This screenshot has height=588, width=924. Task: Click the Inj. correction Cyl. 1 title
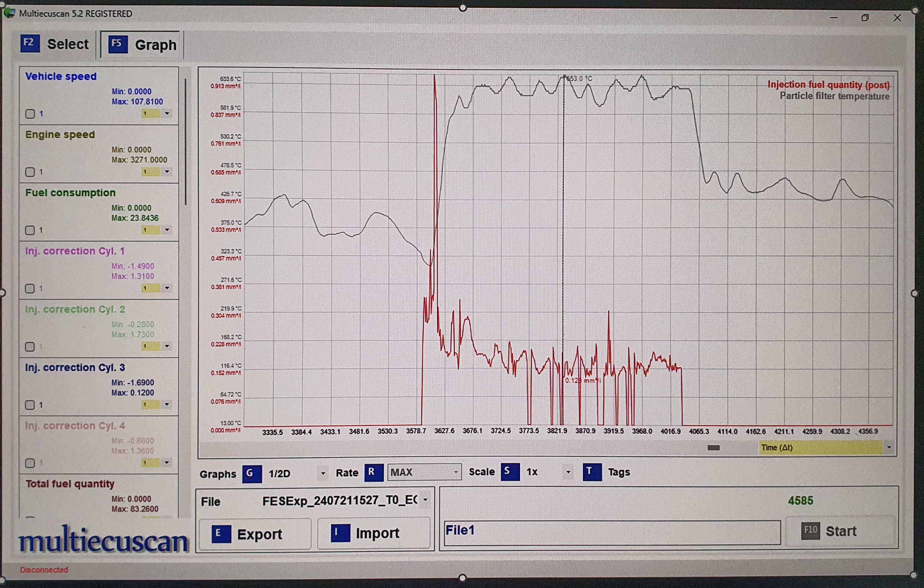click(75, 251)
